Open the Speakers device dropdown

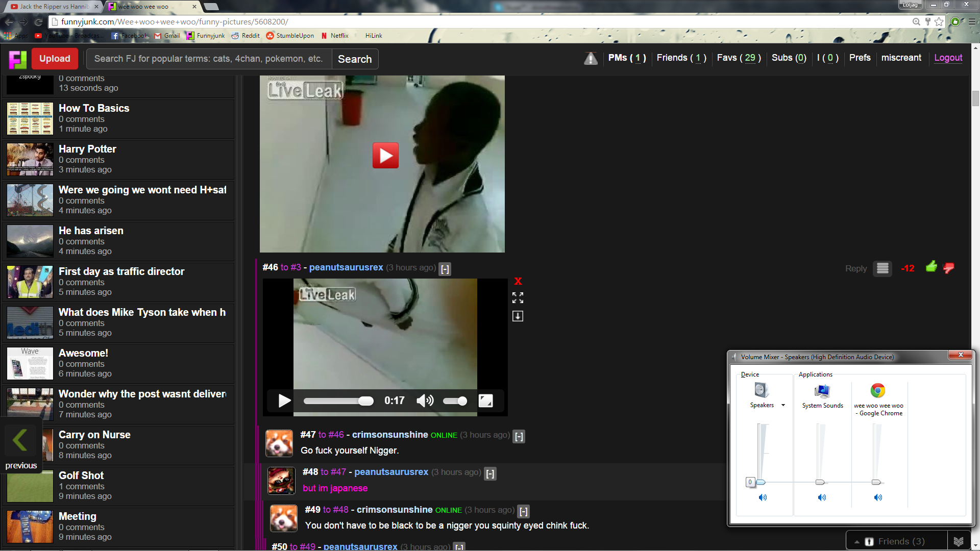[783, 406]
